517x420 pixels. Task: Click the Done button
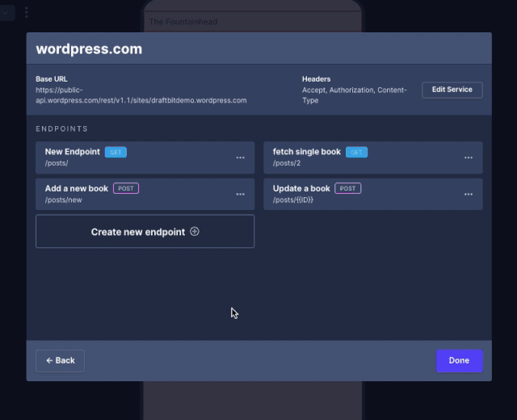pos(459,361)
